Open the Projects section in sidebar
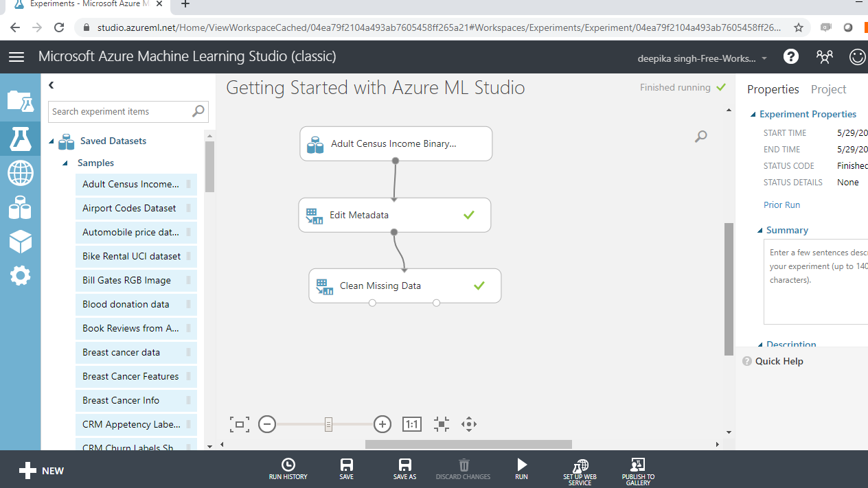This screenshot has width=868, height=488. click(20, 100)
